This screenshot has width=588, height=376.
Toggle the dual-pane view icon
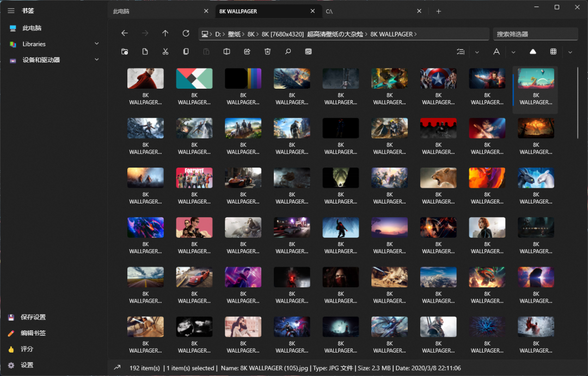pyautogui.click(x=226, y=52)
